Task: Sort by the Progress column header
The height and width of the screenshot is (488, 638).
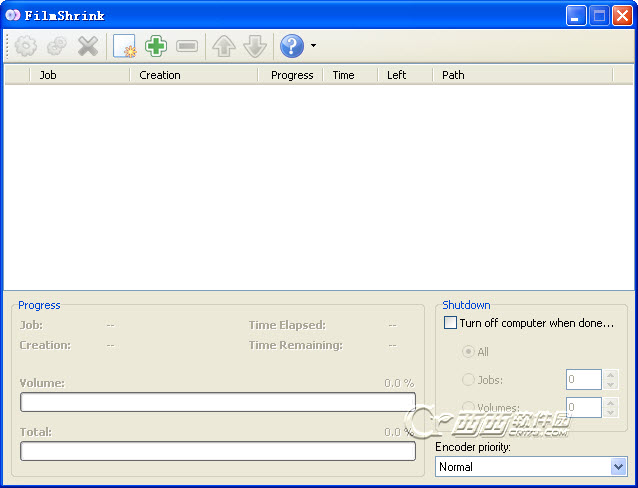Action: click(x=291, y=75)
